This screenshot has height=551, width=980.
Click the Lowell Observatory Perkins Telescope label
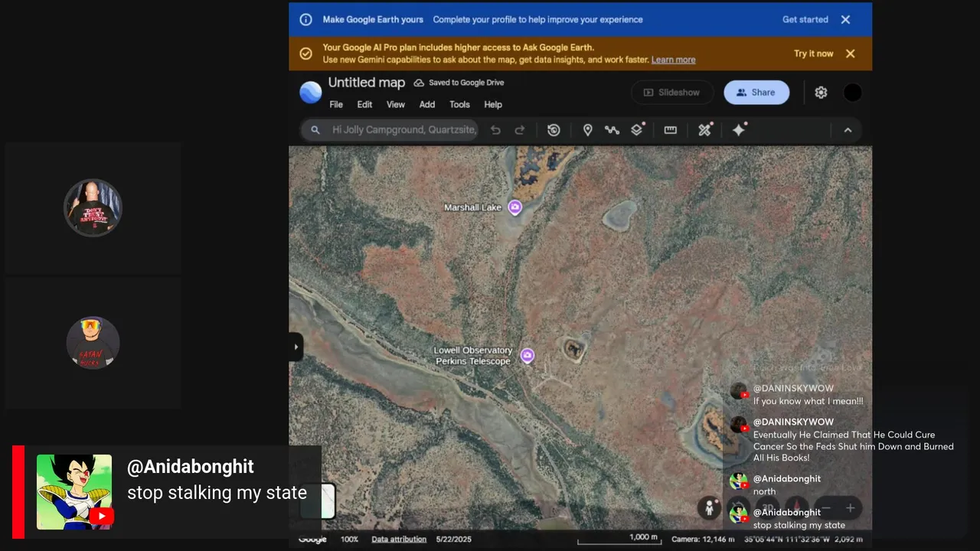pyautogui.click(x=473, y=356)
